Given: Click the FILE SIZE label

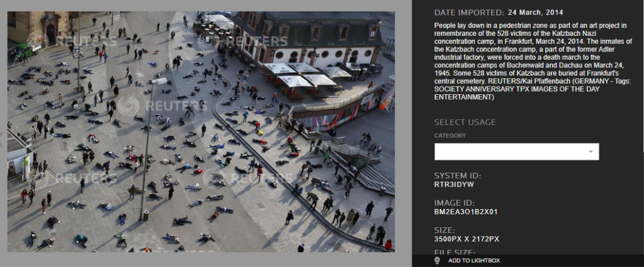Looking at the screenshot, I should 455,252.
